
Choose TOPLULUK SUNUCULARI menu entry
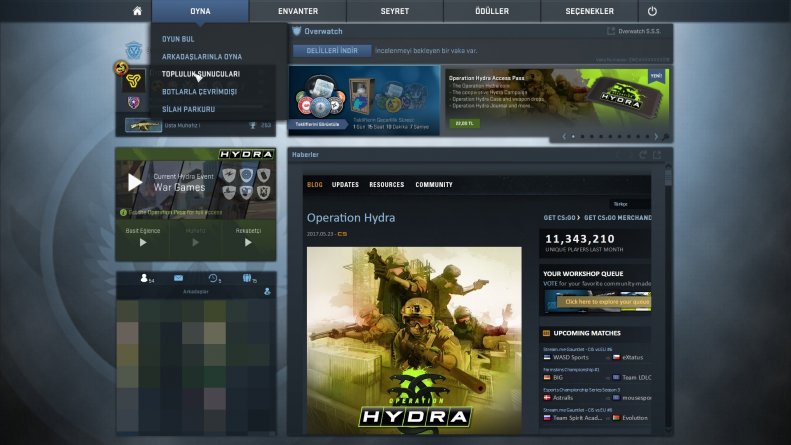201,74
